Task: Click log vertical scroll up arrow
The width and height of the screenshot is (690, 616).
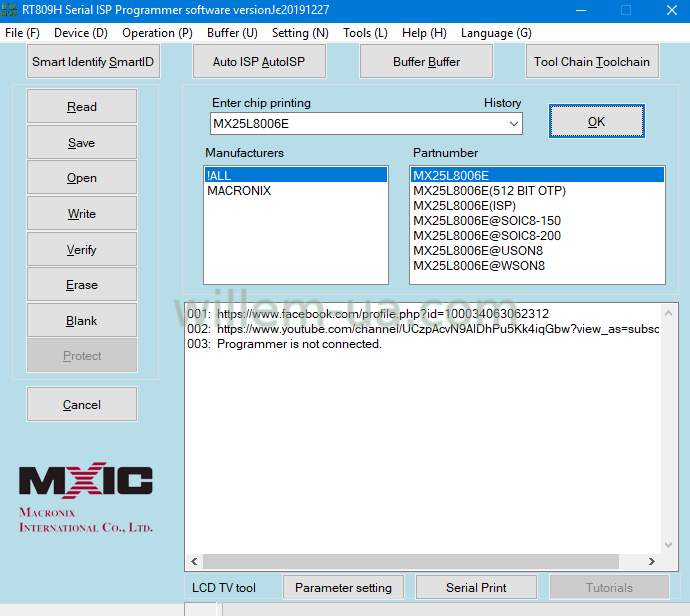Action: (668, 313)
